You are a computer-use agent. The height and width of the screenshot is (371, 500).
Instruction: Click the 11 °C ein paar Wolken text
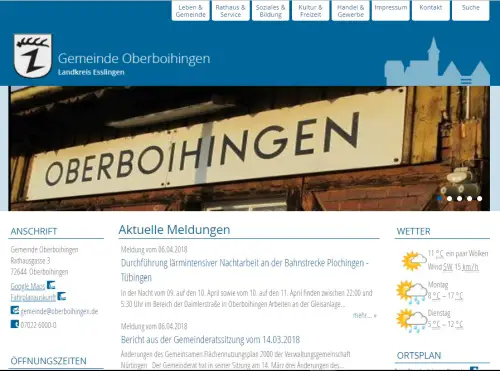458,254
